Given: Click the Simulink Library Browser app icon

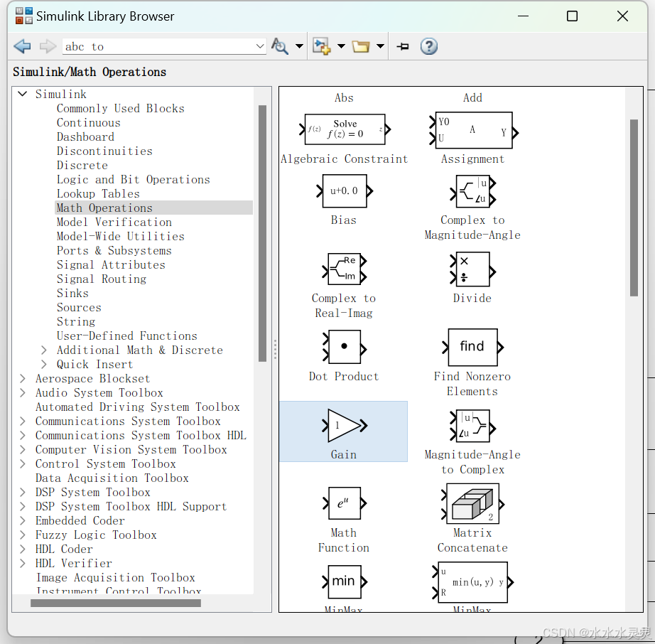Looking at the screenshot, I should (24, 16).
